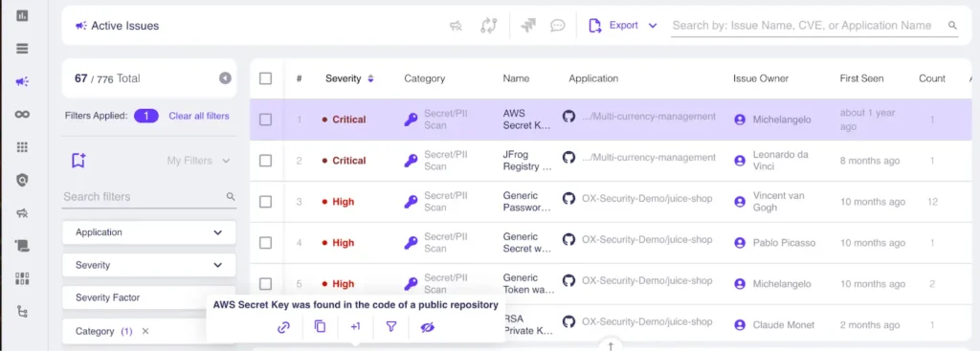
Task: Click the owner avatar beside Pablo Picasso
Action: (x=740, y=243)
